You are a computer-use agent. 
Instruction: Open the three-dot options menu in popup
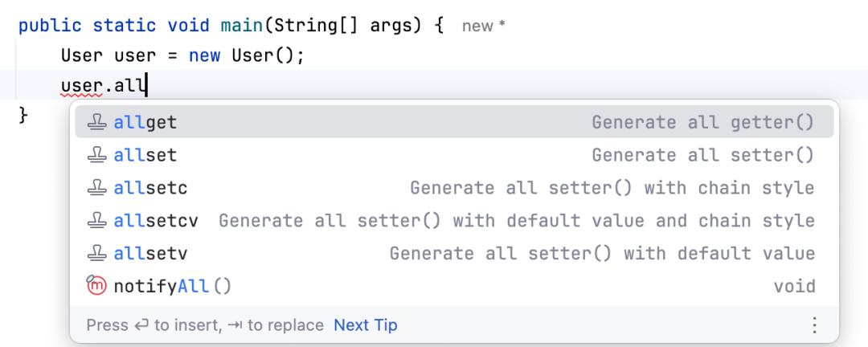coord(814,325)
